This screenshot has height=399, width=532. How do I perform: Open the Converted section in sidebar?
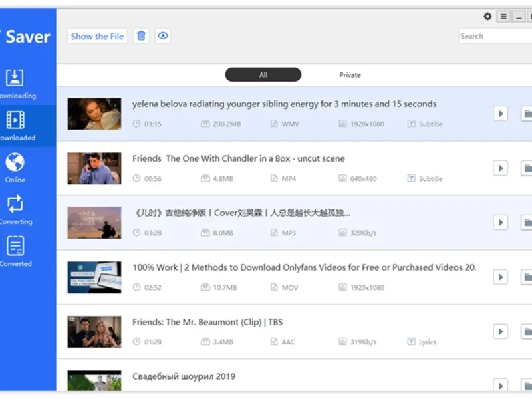click(x=15, y=252)
